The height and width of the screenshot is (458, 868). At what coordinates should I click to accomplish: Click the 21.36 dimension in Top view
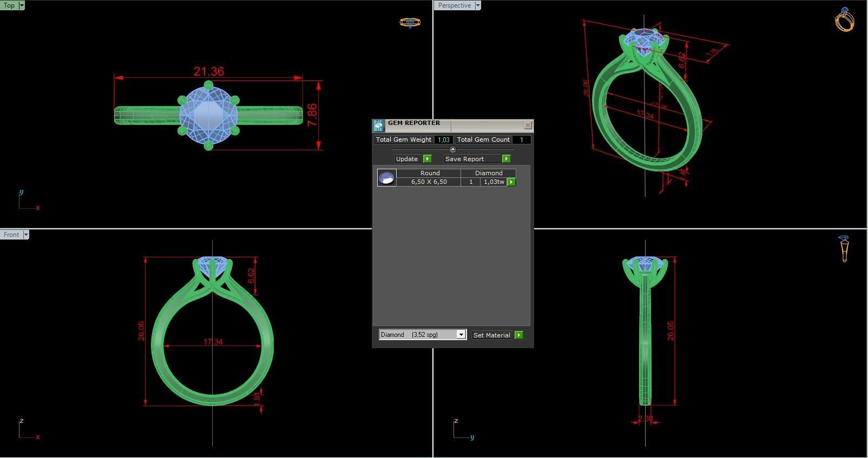click(x=209, y=71)
